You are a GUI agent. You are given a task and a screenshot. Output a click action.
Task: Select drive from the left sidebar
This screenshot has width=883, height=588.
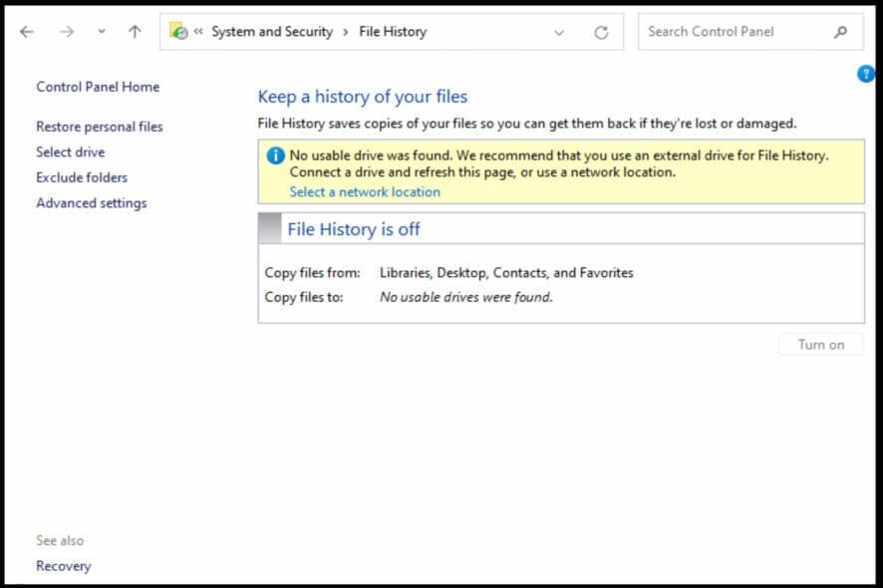pyautogui.click(x=70, y=151)
